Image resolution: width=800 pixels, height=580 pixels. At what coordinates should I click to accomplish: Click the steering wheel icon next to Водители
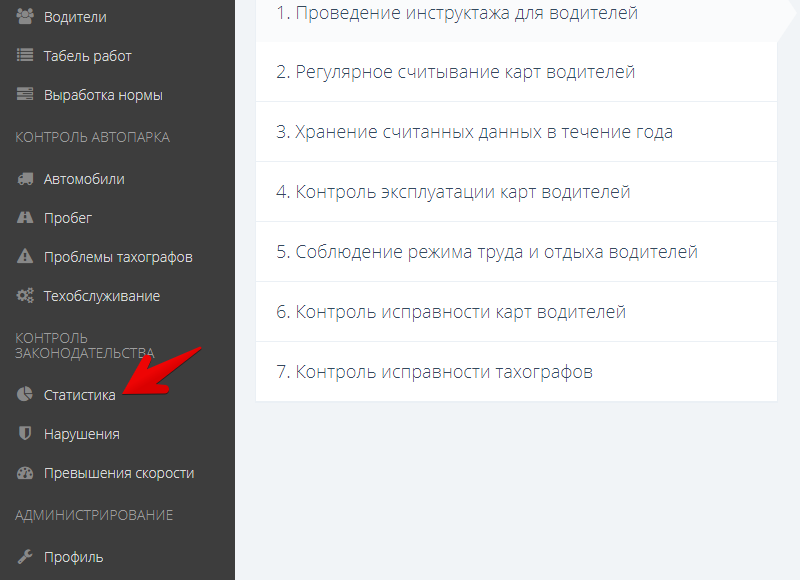point(24,16)
